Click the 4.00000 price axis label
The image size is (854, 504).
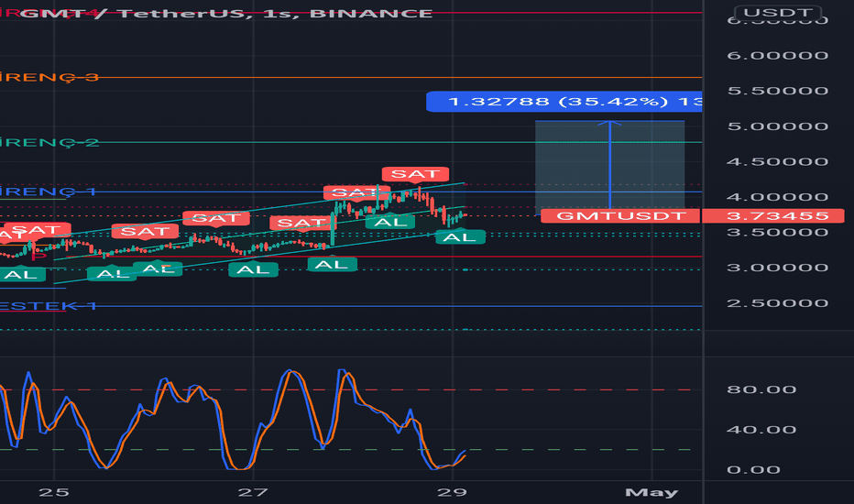777,197
